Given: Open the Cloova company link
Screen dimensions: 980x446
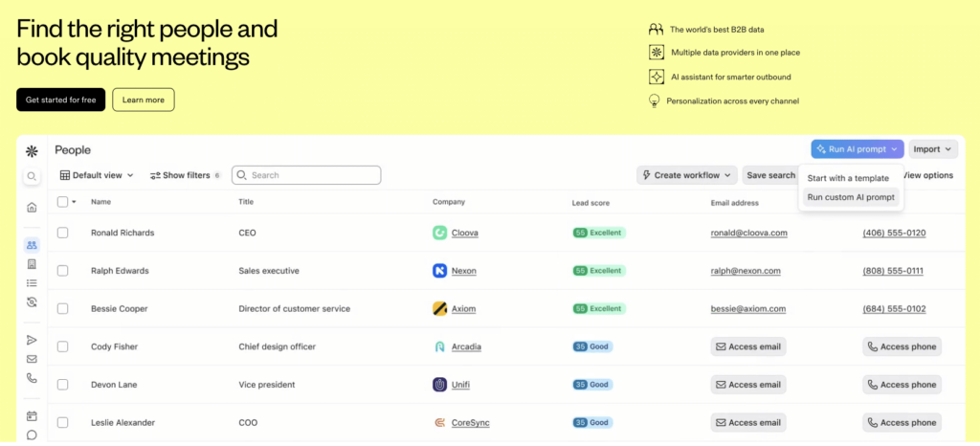Looking at the screenshot, I should click(x=466, y=233).
